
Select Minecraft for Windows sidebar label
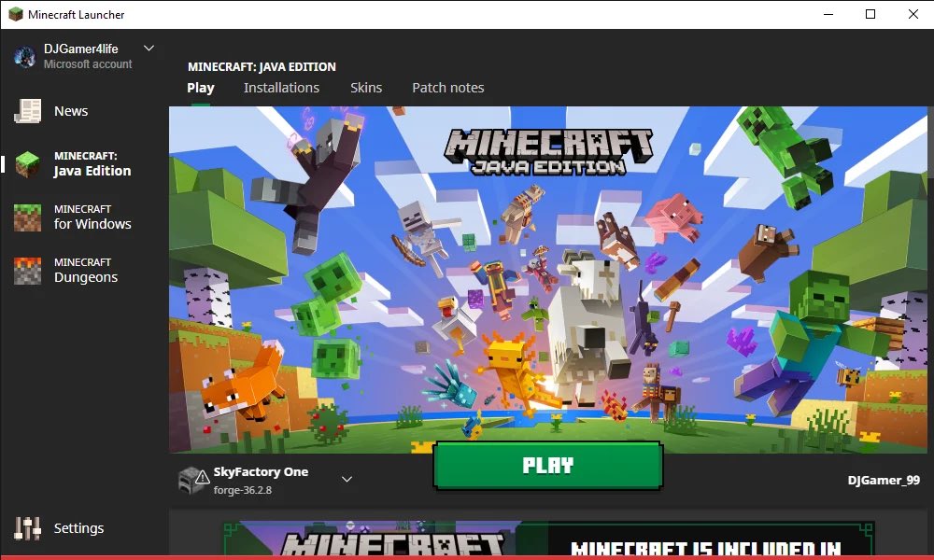tap(92, 217)
